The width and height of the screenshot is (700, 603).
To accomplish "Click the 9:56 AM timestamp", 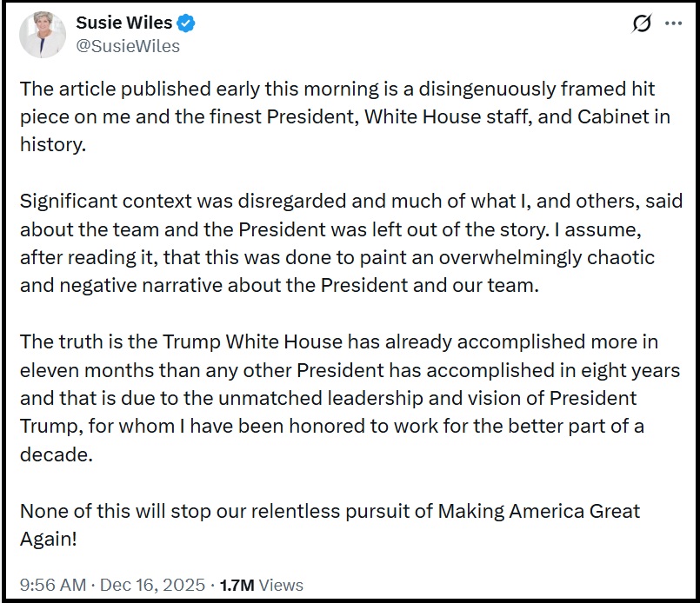I will pos(52,584).
